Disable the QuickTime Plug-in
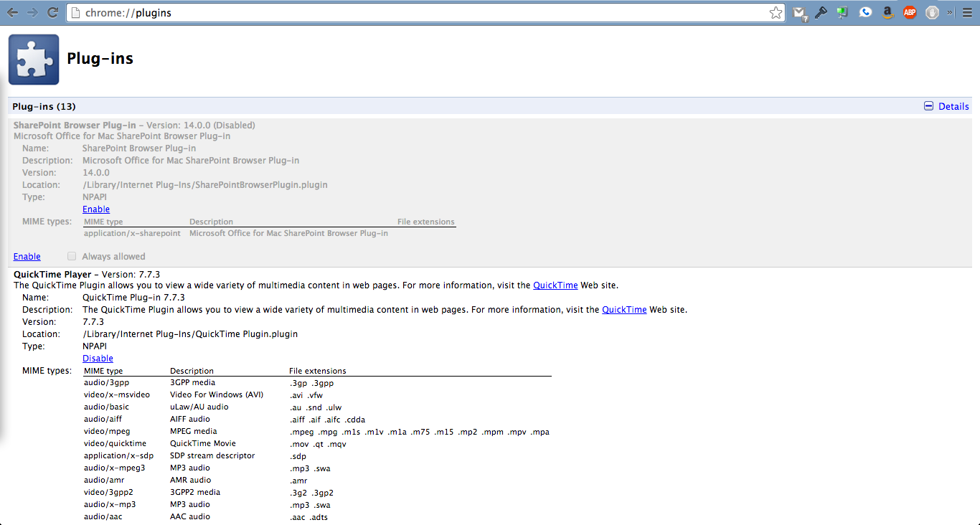This screenshot has height=525, width=980. [x=98, y=359]
